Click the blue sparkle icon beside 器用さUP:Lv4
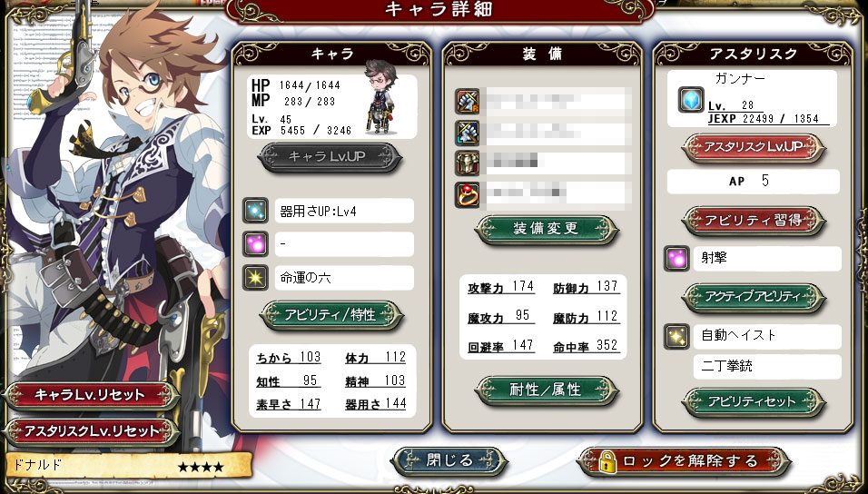This screenshot has height=494, width=868. click(x=255, y=211)
